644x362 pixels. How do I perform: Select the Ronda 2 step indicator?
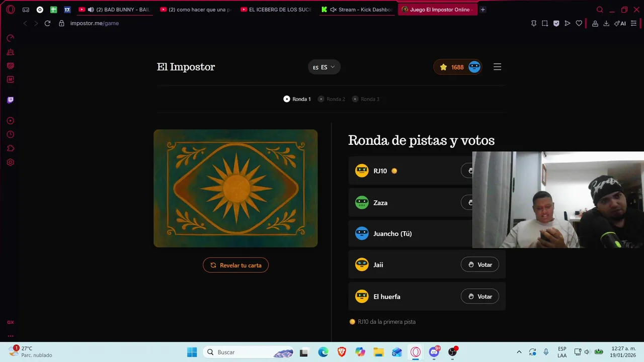(331, 99)
